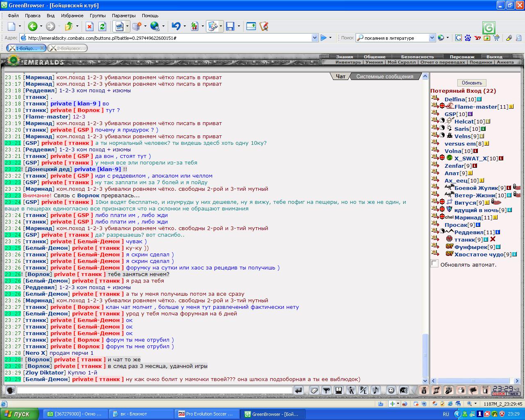Click the green G icon above search toolbar
Screen dimensions: 525x420
pyautogui.click(x=489, y=28)
